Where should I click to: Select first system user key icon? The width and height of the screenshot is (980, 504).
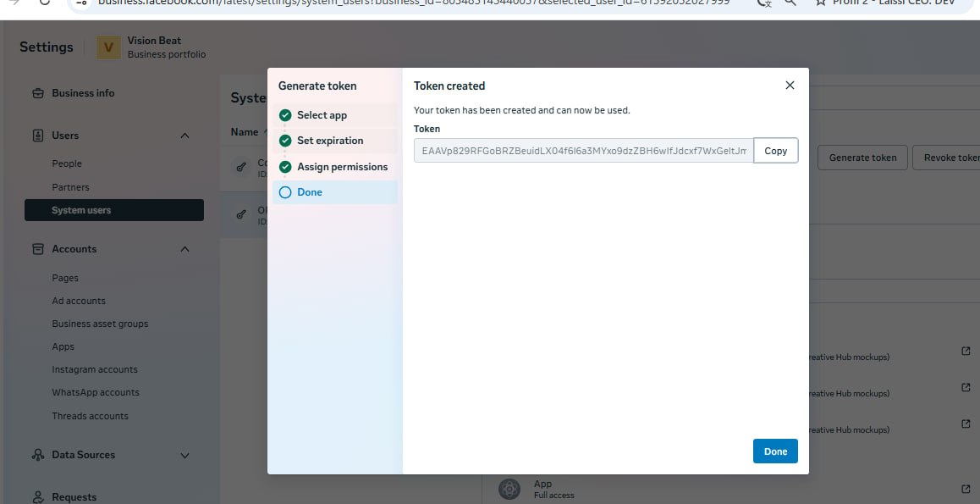[x=240, y=167]
